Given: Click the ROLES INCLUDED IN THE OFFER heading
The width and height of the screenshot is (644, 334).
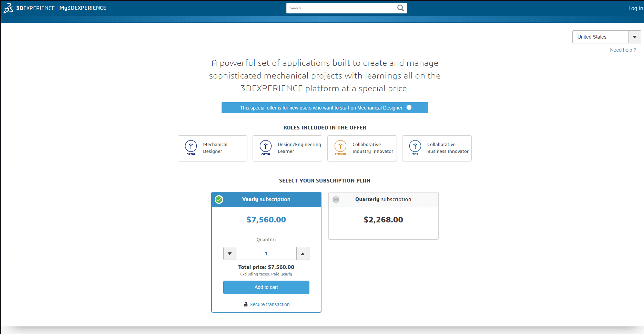Looking at the screenshot, I should coord(325,128).
